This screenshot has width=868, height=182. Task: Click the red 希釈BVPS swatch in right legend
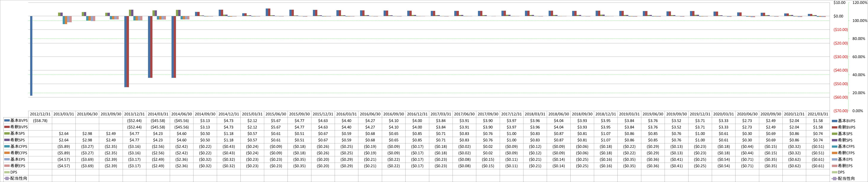[x=834, y=127]
